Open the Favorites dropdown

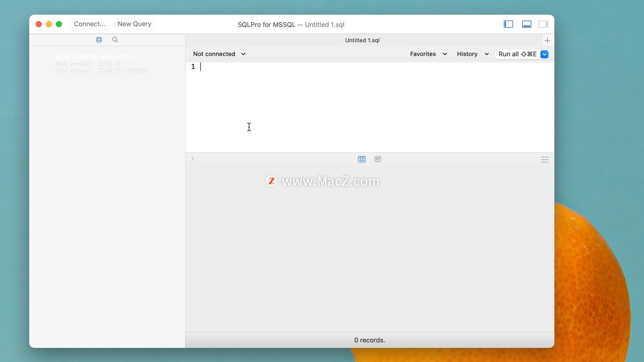[x=428, y=54]
